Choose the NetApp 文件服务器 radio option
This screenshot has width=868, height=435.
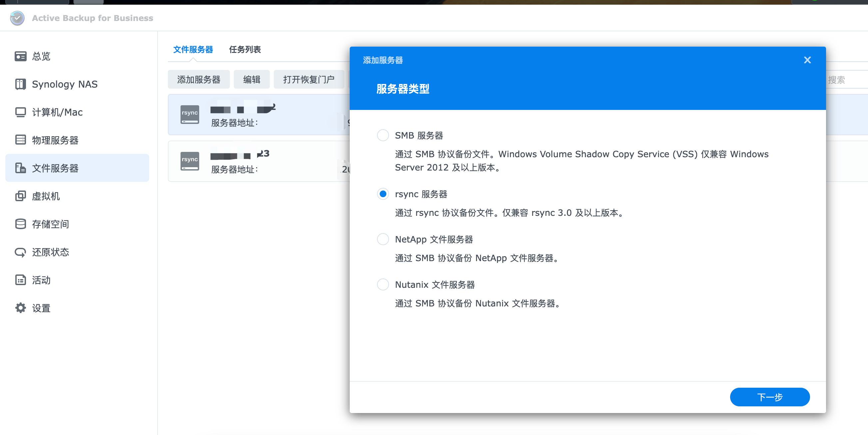383,239
